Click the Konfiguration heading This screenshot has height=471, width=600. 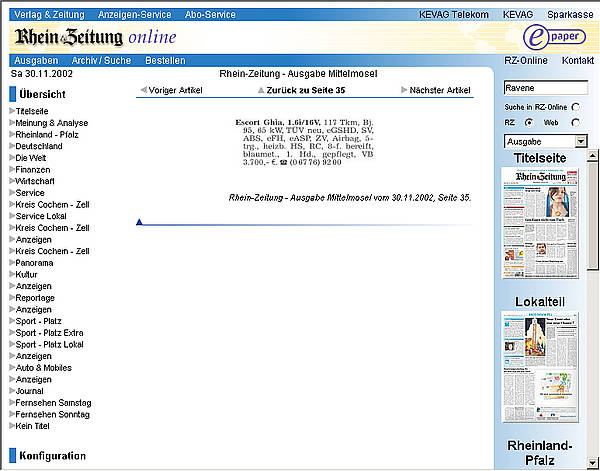(52, 456)
